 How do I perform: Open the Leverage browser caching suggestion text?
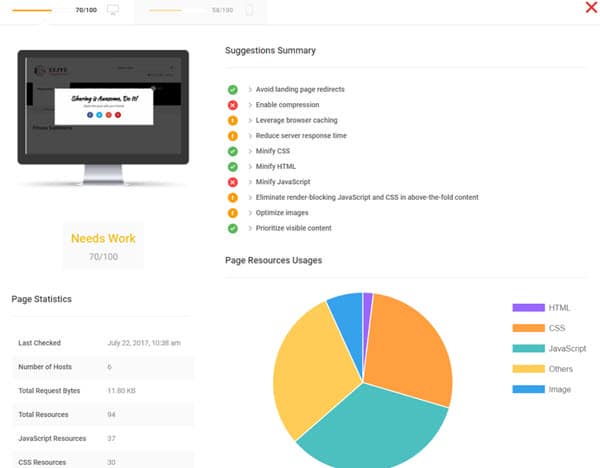coord(298,121)
